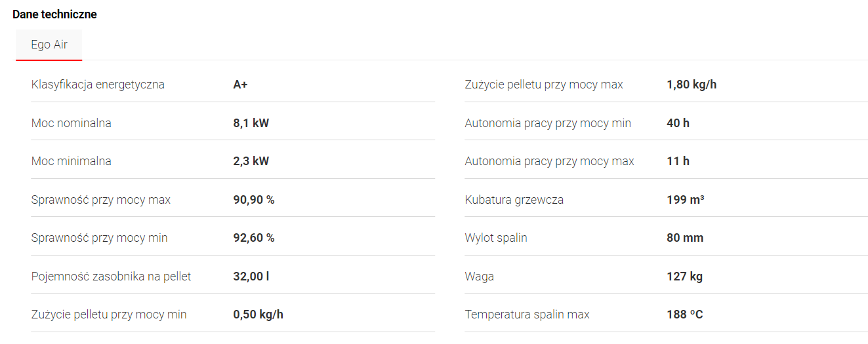Click the Dane techniczne heading

[54, 14]
